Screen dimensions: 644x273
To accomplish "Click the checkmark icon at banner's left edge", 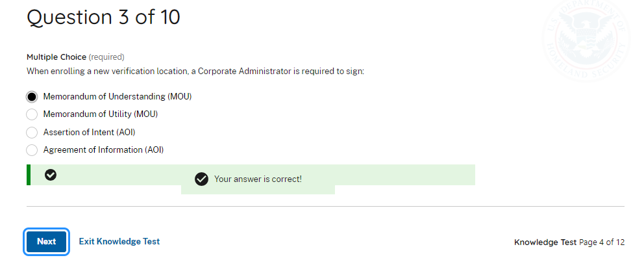I will (51, 175).
